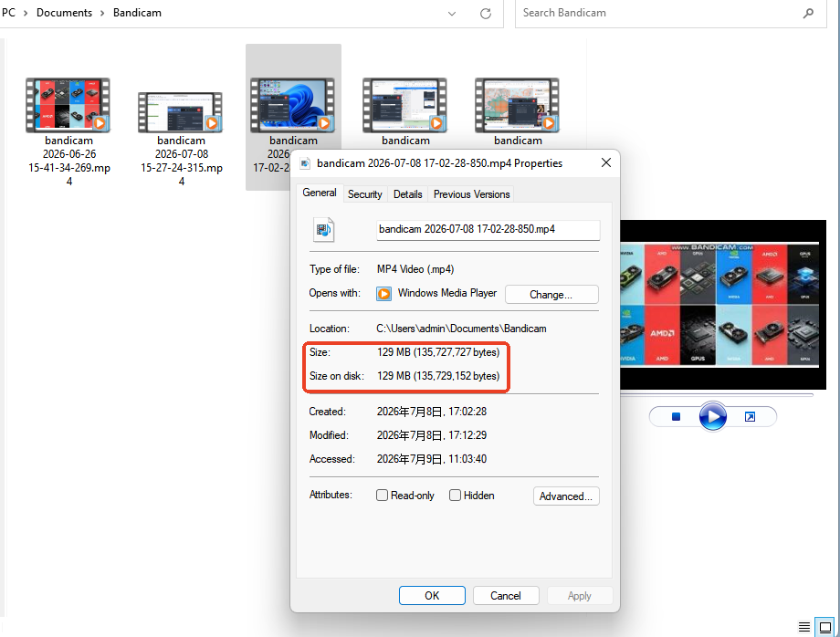This screenshot has height=637, width=840.
Task: Expand chevron between Documents and Bandicam
Action: point(102,14)
